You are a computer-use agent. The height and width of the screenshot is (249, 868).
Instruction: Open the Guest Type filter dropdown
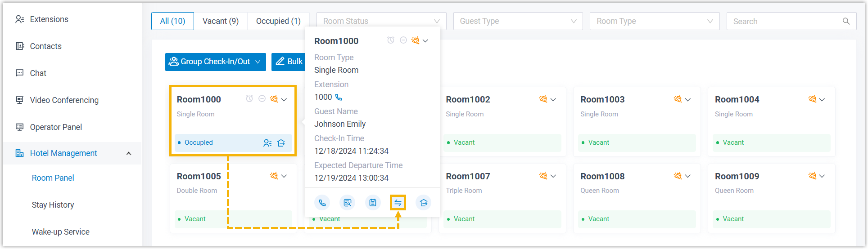(x=518, y=21)
